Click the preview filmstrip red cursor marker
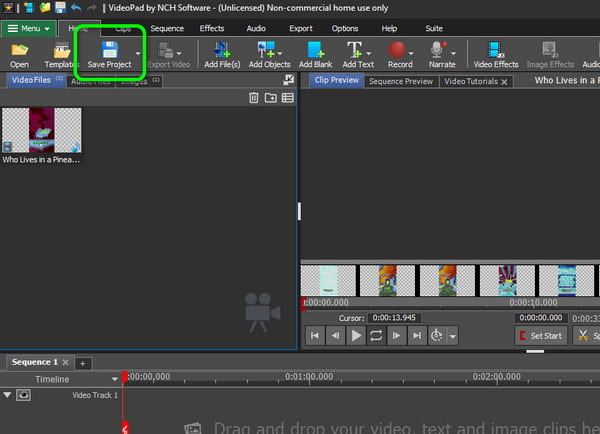The image size is (600, 434). pos(303,303)
